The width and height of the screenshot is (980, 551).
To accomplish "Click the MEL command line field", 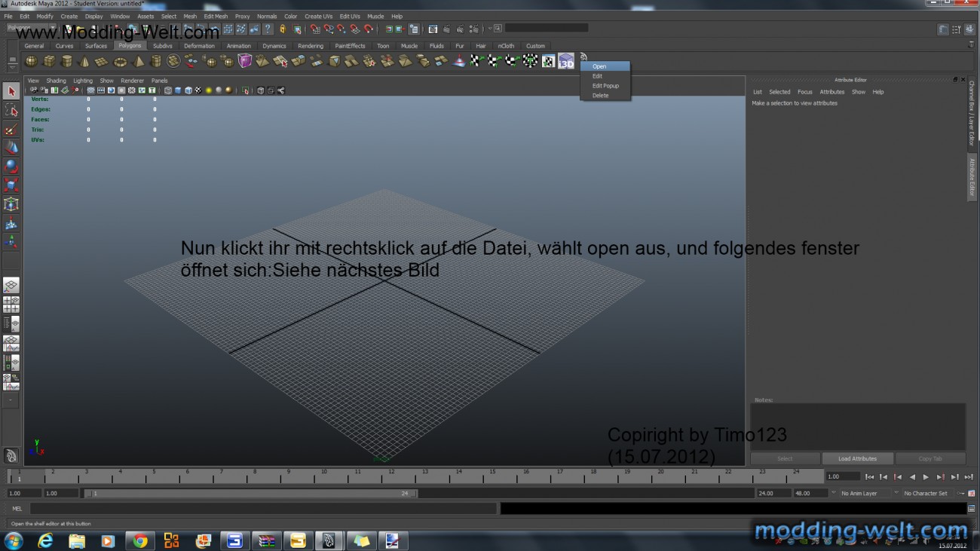I will pyautogui.click(x=263, y=509).
